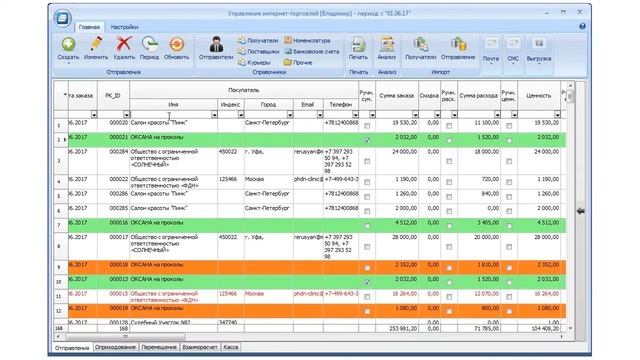640x360 pixels.
Task: Switch to the Главная ribbon tab
Action: pyautogui.click(x=89, y=27)
